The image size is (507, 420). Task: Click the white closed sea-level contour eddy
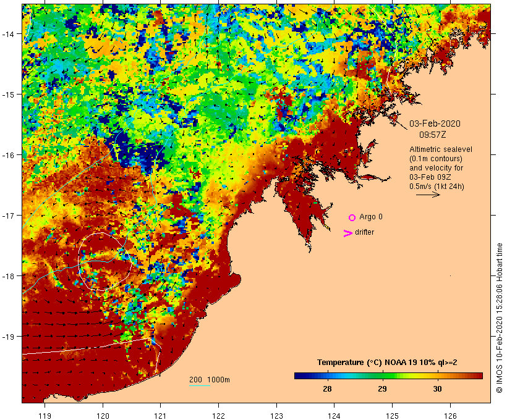(104, 261)
